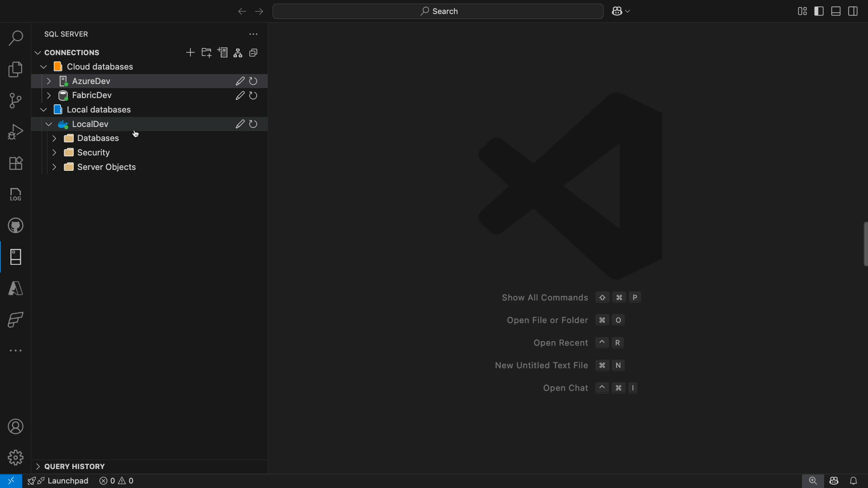
Task: Open the Fabric view in activity bar
Action: [16, 320]
